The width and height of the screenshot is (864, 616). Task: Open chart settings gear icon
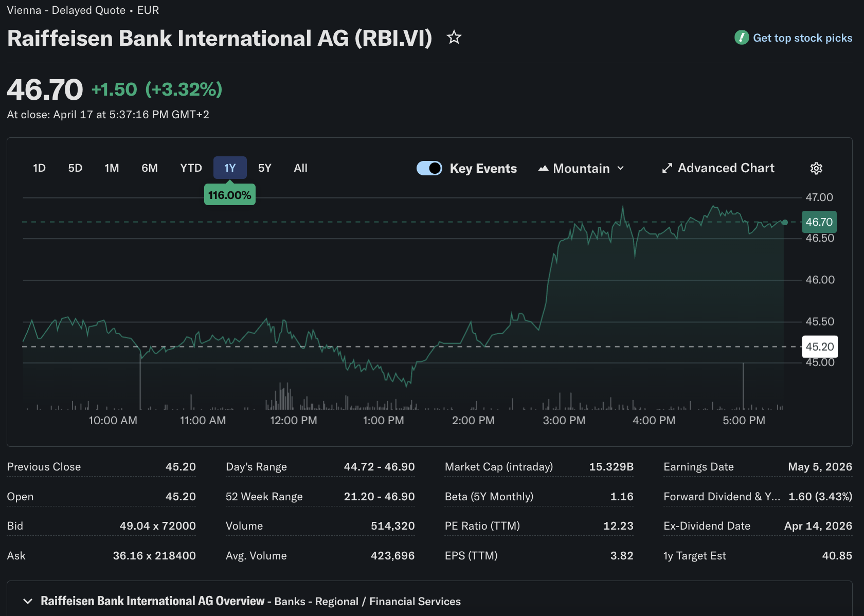tap(816, 168)
